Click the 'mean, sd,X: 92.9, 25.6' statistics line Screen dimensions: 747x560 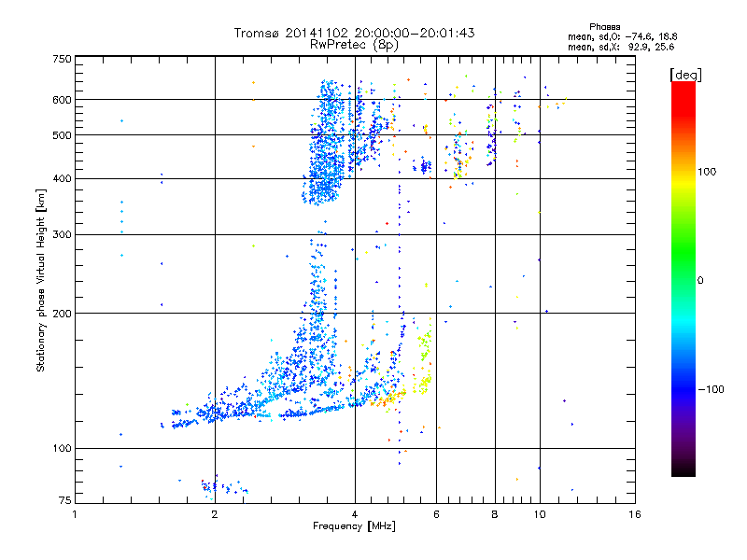click(621, 47)
